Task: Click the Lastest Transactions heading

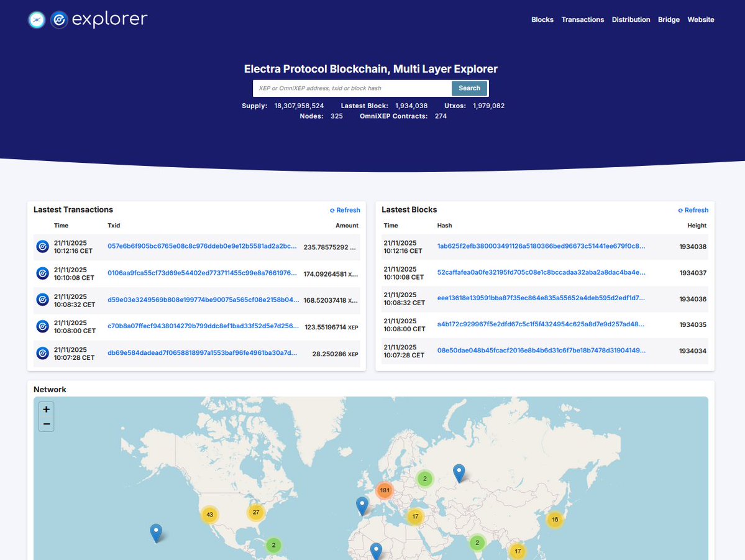Action: tap(73, 209)
